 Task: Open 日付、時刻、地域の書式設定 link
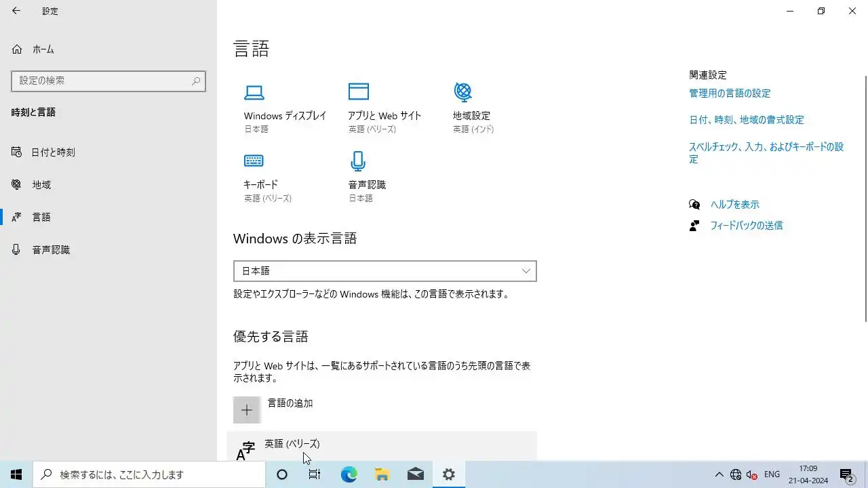747,120
